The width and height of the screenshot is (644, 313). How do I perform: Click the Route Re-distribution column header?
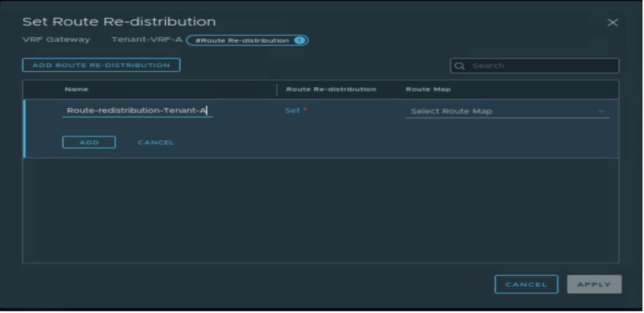point(330,89)
